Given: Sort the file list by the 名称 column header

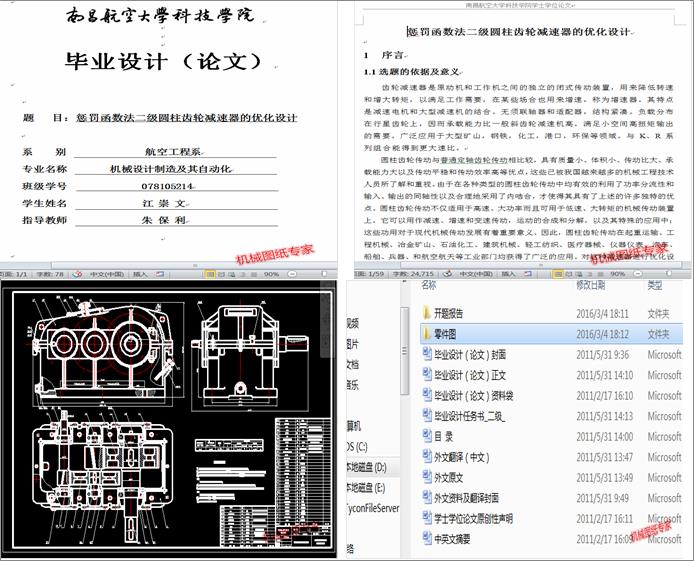Looking at the screenshot, I should click(429, 285).
